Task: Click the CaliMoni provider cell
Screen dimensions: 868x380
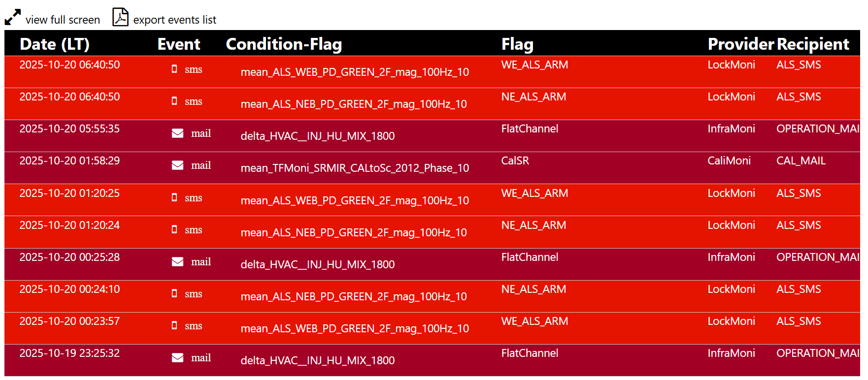Action: (729, 161)
